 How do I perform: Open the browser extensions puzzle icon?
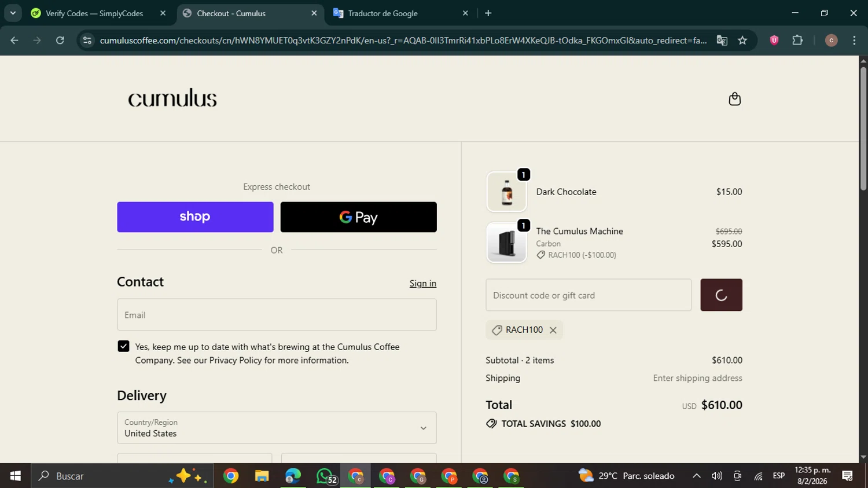coord(797,41)
